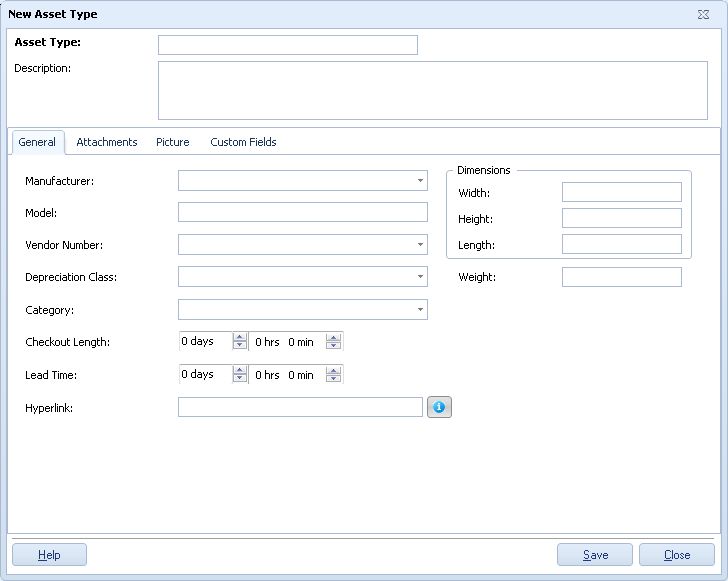The image size is (728, 581).
Task: Click the Close button at bottom
Action: [x=677, y=555]
